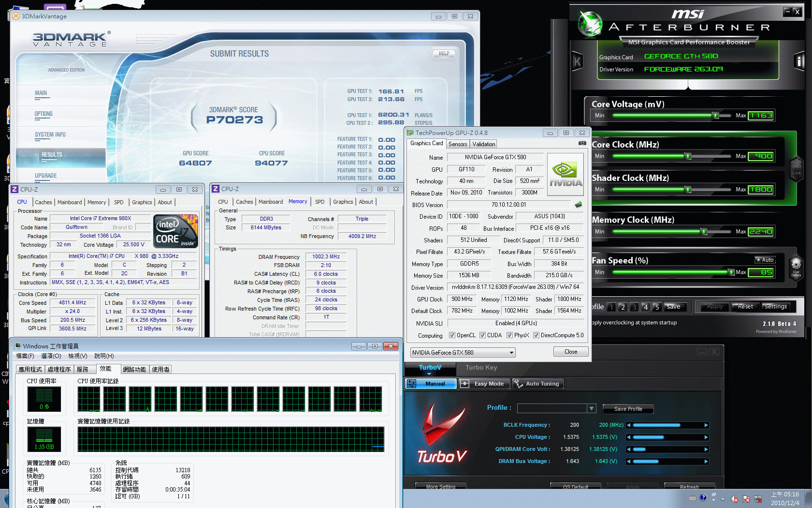Open the NVIDIA GeForce GTX 580 dropdown

click(x=511, y=353)
